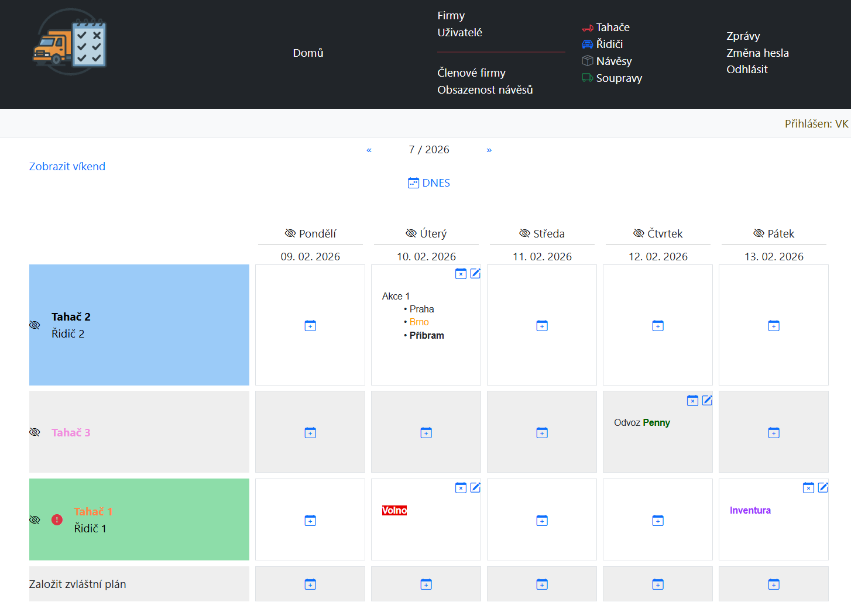Add plan for Tahač 2 on Monday

(x=310, y=326)
